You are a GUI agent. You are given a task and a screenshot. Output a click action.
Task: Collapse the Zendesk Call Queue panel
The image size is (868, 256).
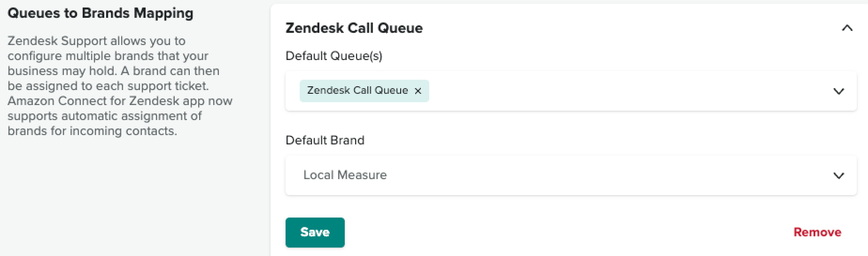click(847, 28)
